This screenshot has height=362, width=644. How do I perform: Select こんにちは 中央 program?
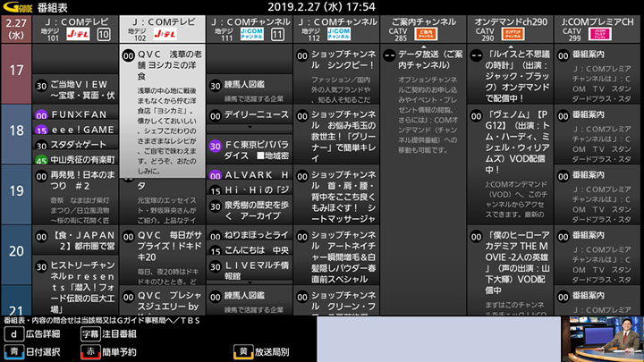(x=250, y=248)
